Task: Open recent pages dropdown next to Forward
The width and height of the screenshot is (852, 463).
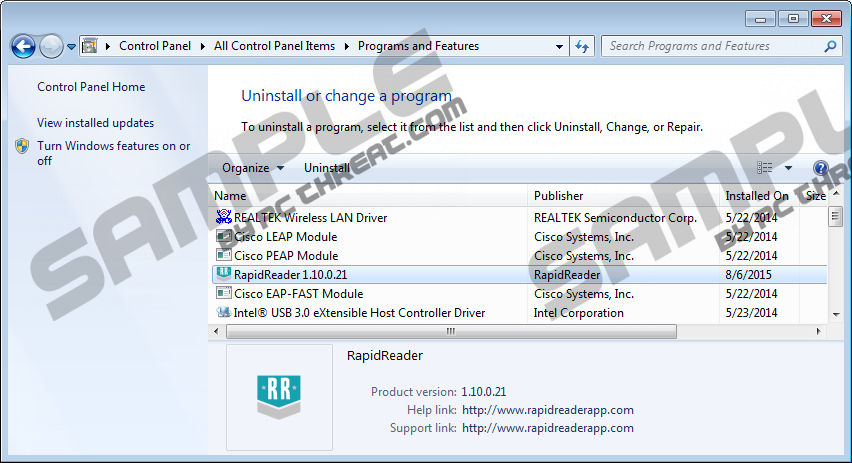Action: (72, 47)
